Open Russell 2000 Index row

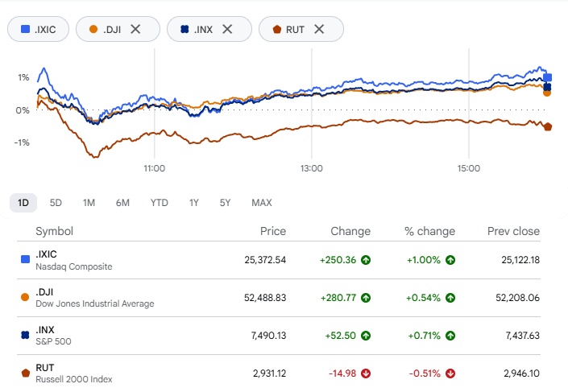tap(279, 373)
